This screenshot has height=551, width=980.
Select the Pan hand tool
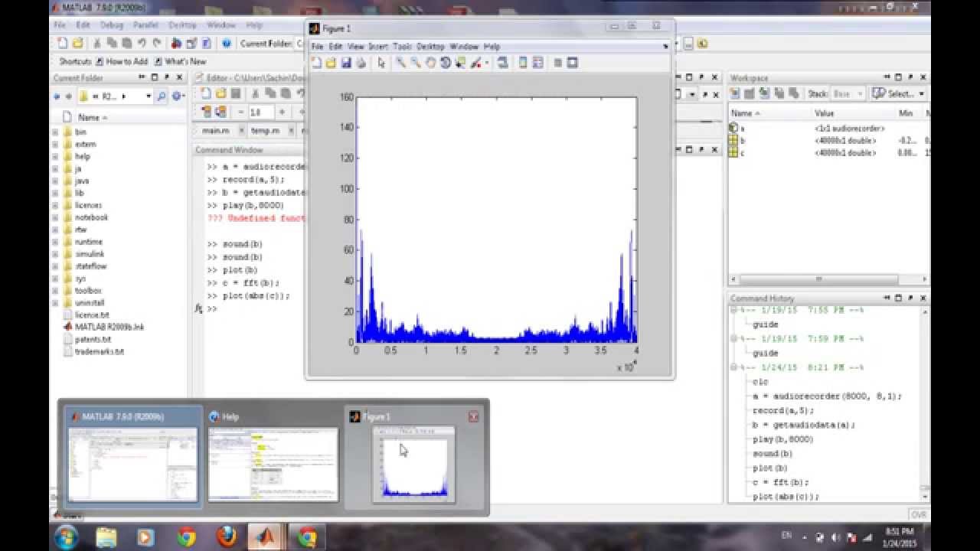pos(430,63)
